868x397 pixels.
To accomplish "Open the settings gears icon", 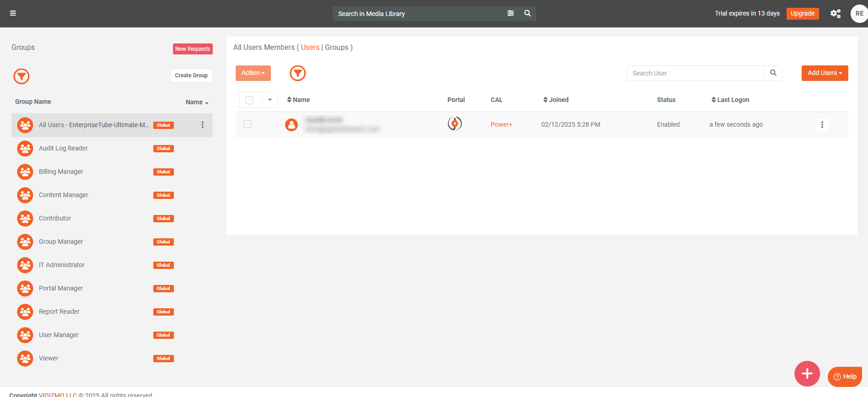I will [x=836, y=13].
